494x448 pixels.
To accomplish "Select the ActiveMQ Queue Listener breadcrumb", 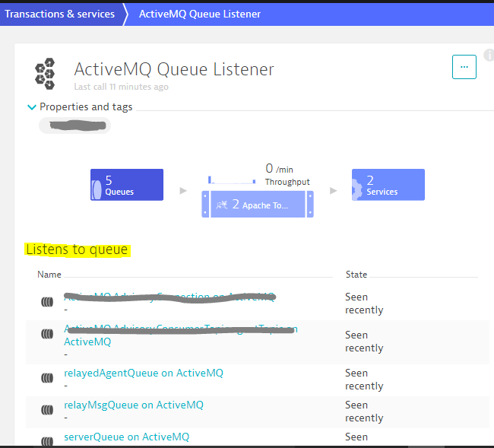I will (x=199, y=14).
